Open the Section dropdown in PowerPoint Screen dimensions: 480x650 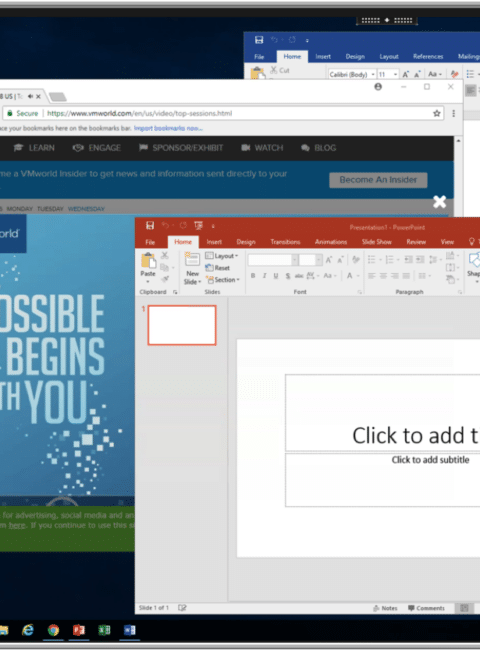click(x=223, y=280)
